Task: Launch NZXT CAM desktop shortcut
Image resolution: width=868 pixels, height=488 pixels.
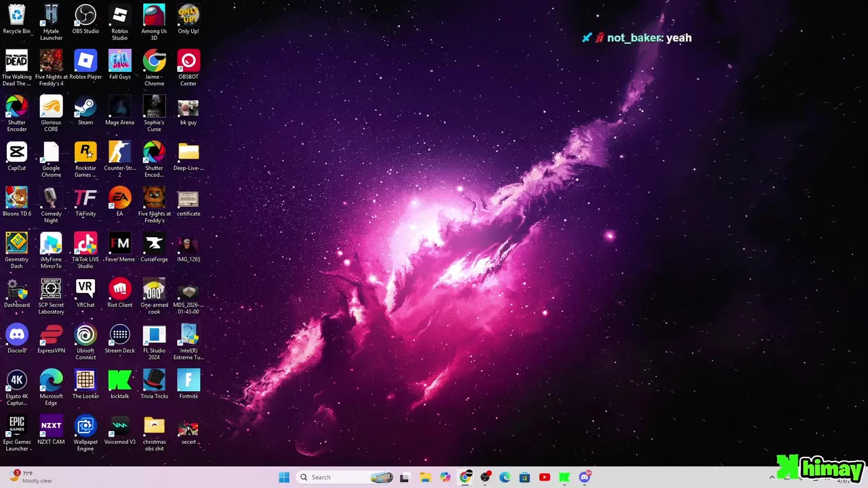Action: (51, 428)
